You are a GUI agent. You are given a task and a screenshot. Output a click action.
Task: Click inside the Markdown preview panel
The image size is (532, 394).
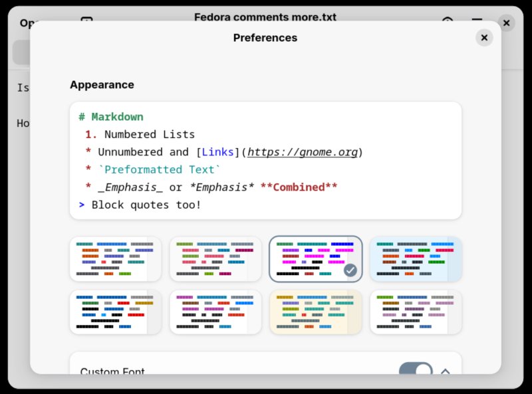click(265, 159)
